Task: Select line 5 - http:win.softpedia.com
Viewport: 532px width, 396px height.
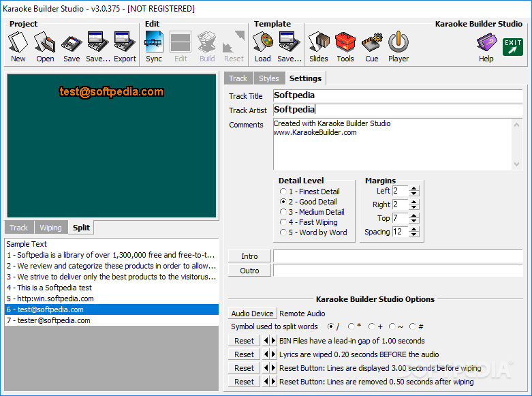Action: 112,299
